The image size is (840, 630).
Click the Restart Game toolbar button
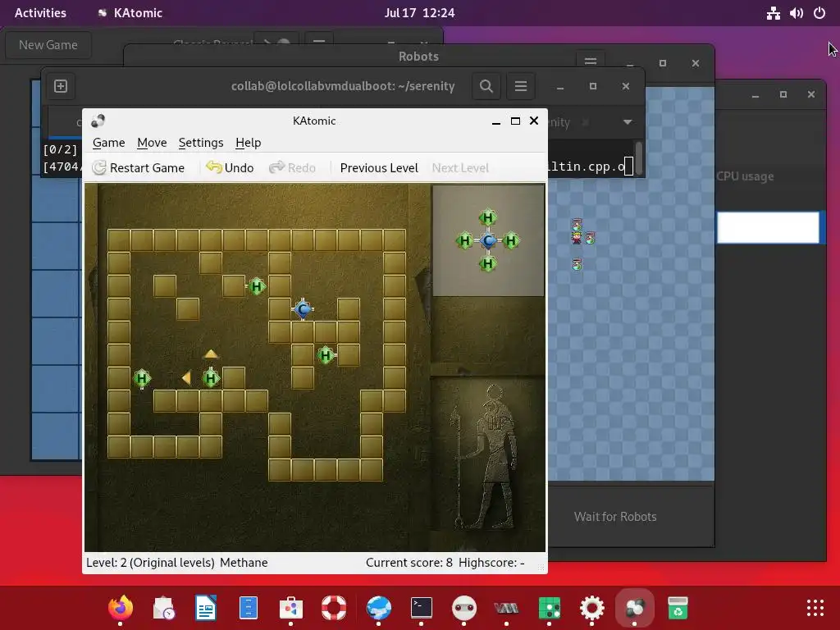[138, 167]
